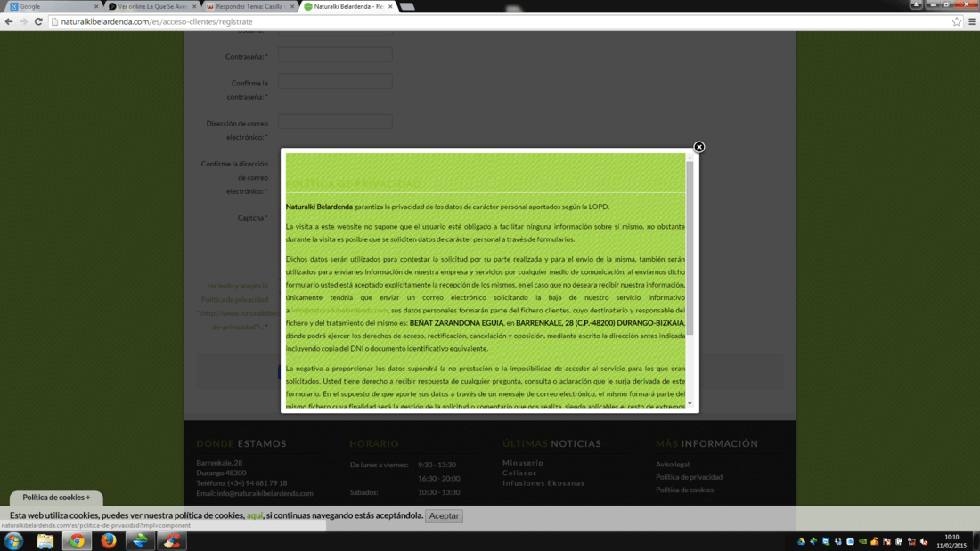Open Windows Explorer from the taskbar
Screen dimensions: 980x551
(x=45, y=541)
